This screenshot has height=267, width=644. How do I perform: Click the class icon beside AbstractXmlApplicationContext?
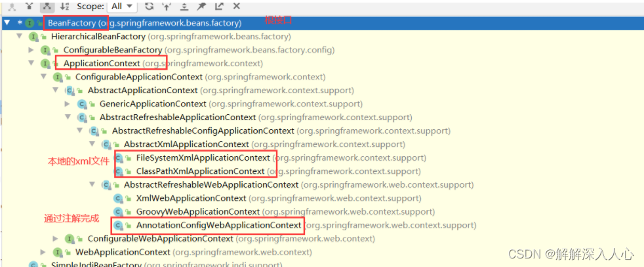[106, 144]
